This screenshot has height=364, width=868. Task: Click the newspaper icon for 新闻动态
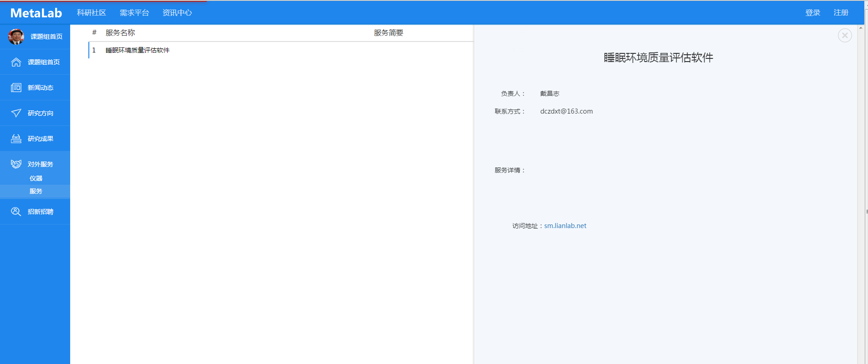click(x=16, y=88)
